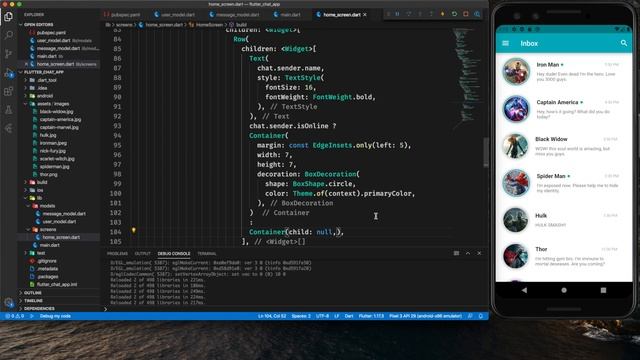This screenshot has height=360, width=640.
Task: Close the home_screen.dart editor tab
Action: 365,14
